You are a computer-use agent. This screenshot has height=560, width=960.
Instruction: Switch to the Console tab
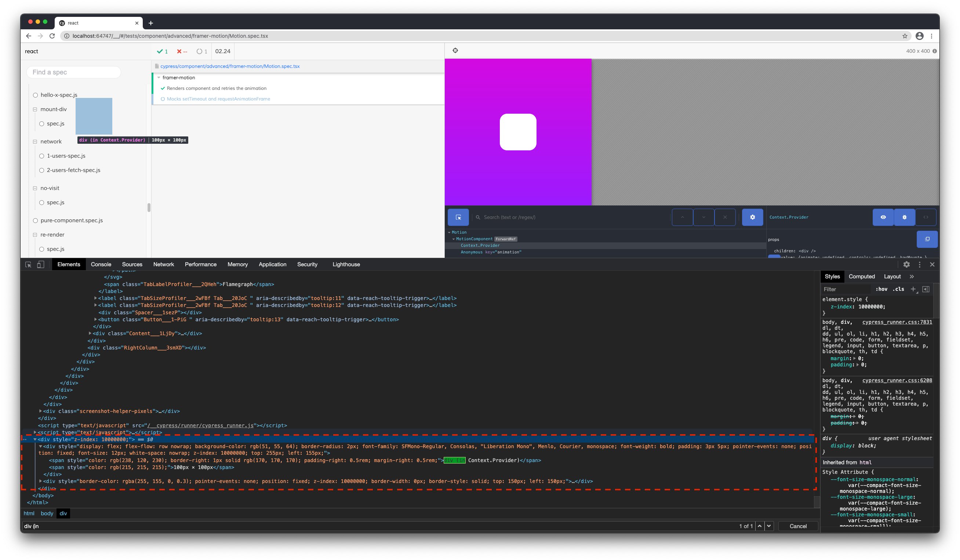click(x=101, y=264)
